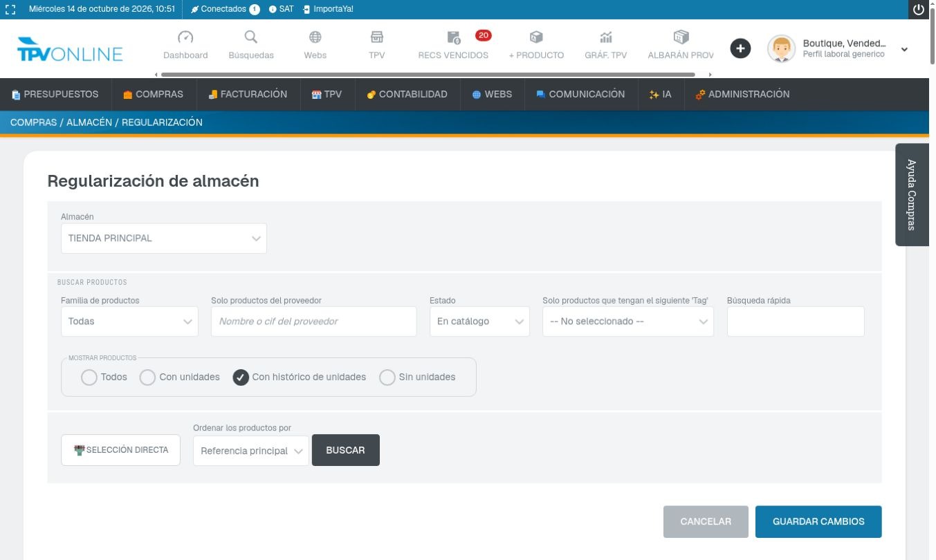Open ImportaYa! tool

[x=328, y=10]
